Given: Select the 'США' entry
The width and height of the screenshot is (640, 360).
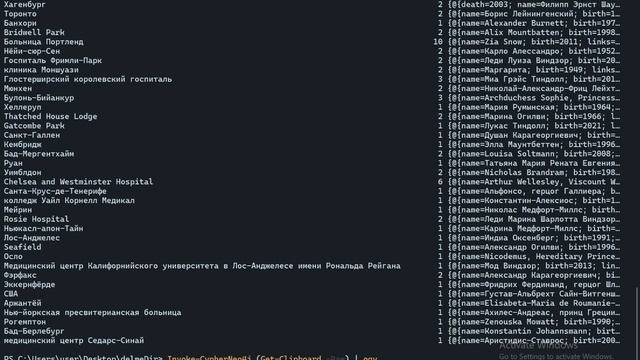Looking at the screenshot, I should (11, 294).
